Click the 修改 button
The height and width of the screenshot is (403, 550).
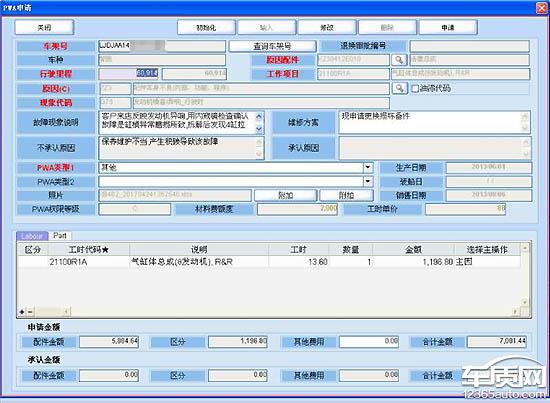tap(327, 27)
